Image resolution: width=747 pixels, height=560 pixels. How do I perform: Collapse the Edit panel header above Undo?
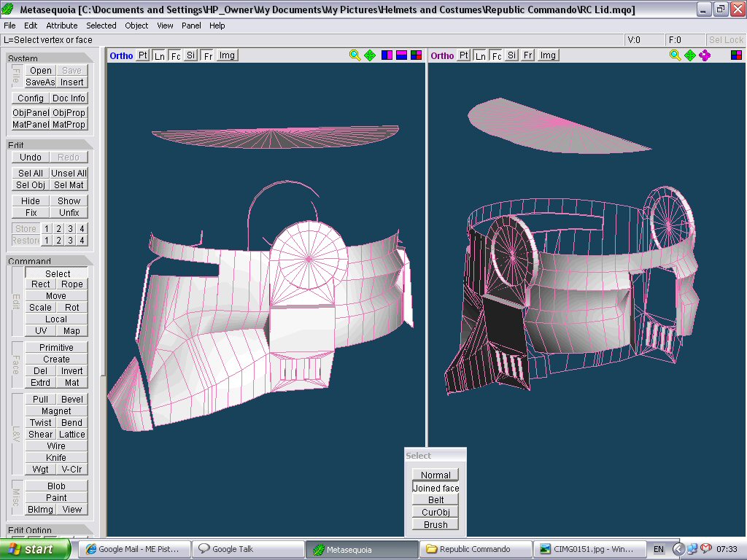(x=50, y=144)
